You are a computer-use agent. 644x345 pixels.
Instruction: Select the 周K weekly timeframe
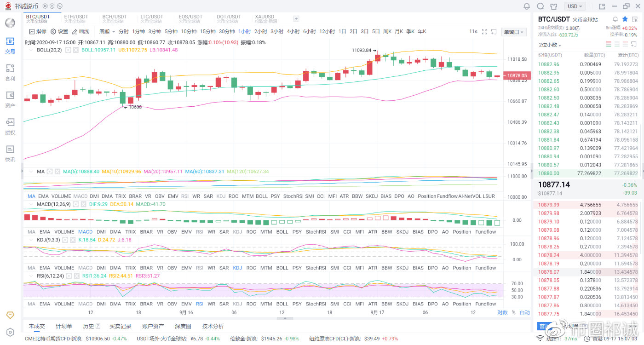click(x=387, y=32)
